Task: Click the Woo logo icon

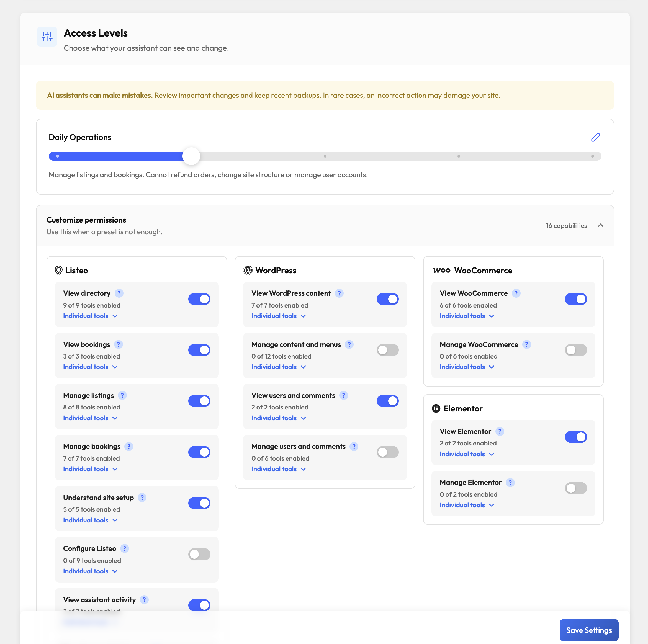Action: point(441,270)
